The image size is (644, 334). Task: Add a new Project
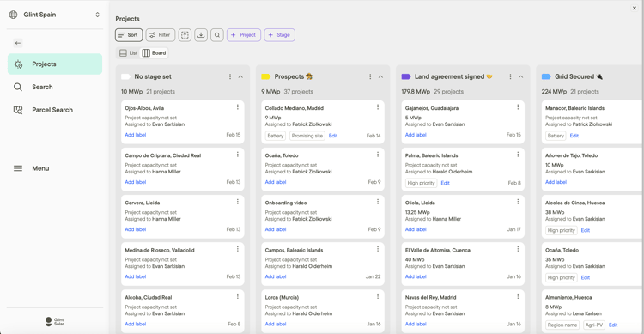coord(244,35)
